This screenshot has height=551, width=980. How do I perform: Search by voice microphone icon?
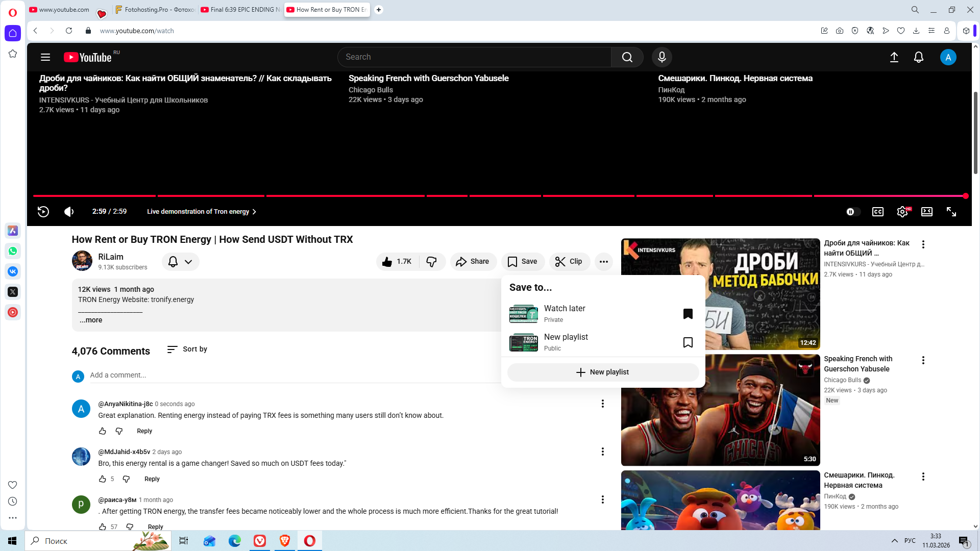pos(661,57)
